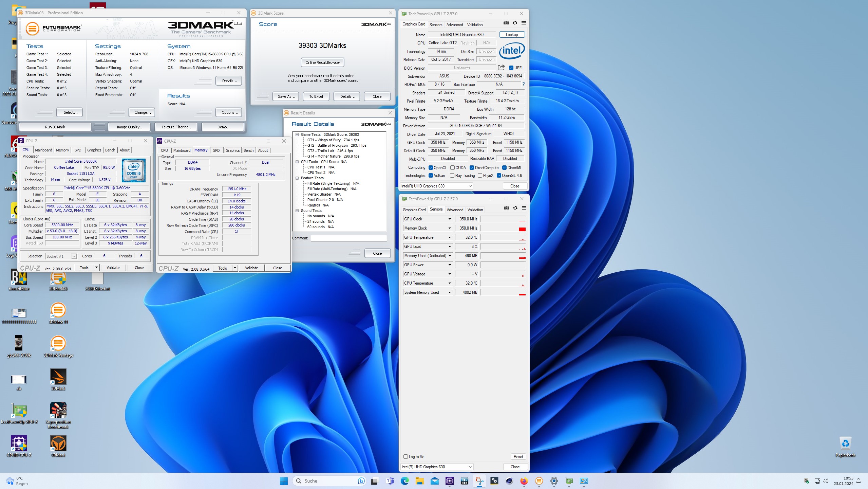Open GPU selector dropdown in upper GPU-Z window
This screenshot has height=489, width=868.
436,186
